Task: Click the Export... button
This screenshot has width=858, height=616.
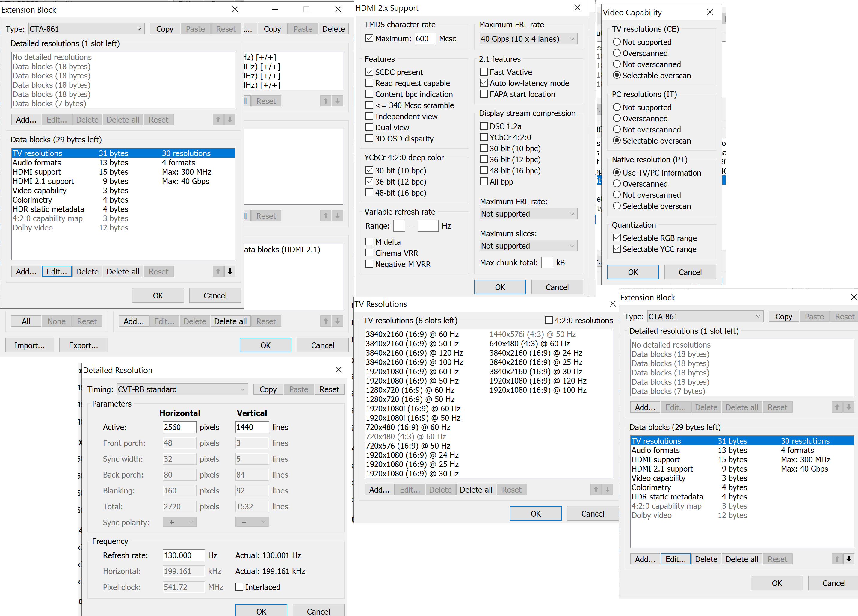Action: click(x=83, y=345)
